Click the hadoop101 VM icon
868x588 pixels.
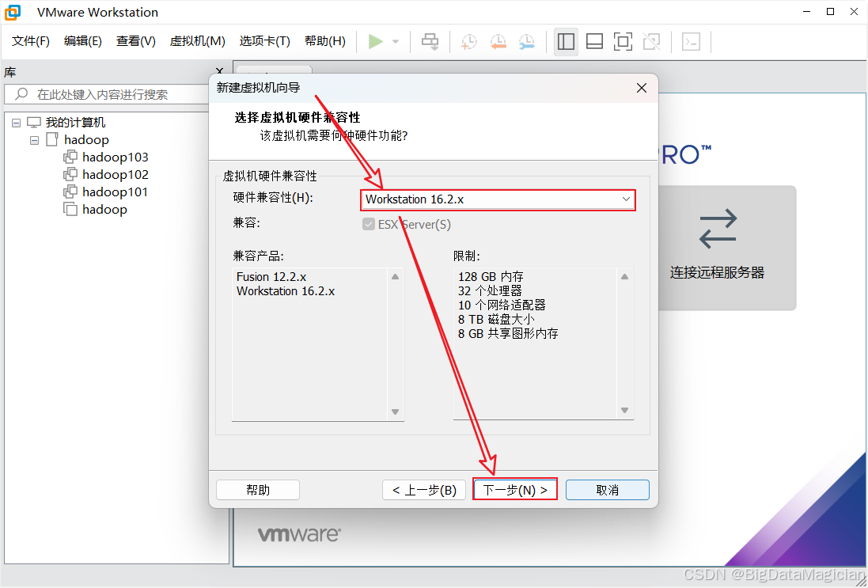[x=70, y=192]
